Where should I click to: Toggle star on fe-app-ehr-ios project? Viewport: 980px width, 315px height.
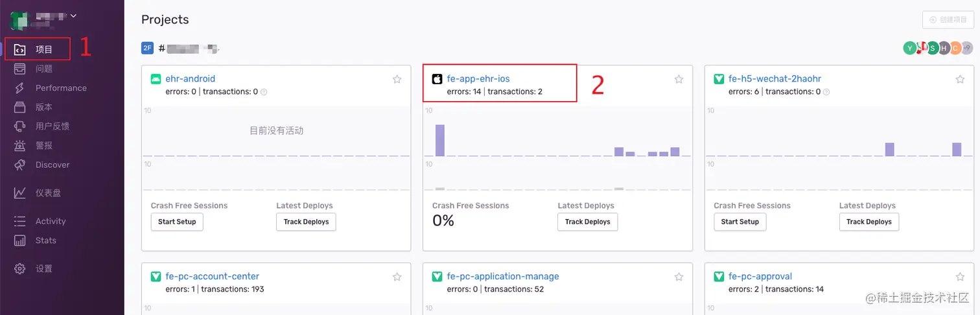(679, 79)
